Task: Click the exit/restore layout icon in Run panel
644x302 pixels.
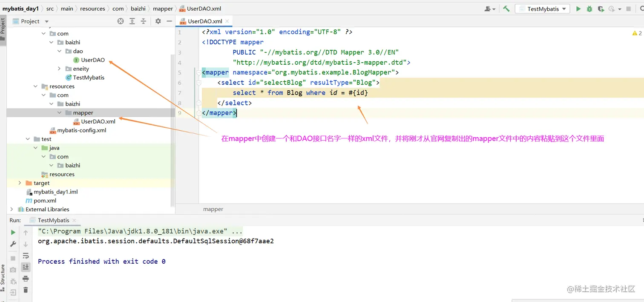Action: pyautogui.click(x=13, y=293)
